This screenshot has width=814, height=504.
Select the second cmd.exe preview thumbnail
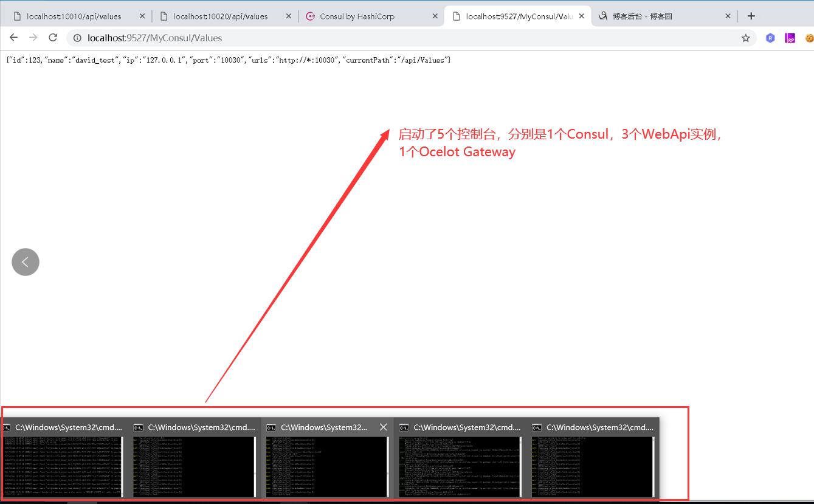pos(196,467)
